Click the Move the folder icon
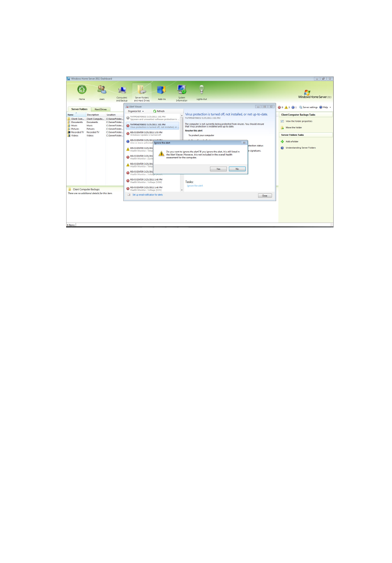This screenshot has width=392, height=563. pyautogui.click(x=282, y=127)
